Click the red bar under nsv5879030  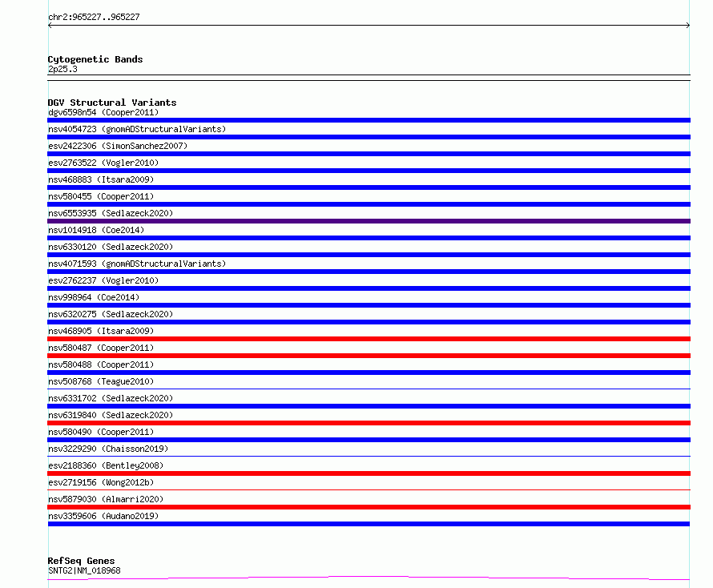click(369, 507)
